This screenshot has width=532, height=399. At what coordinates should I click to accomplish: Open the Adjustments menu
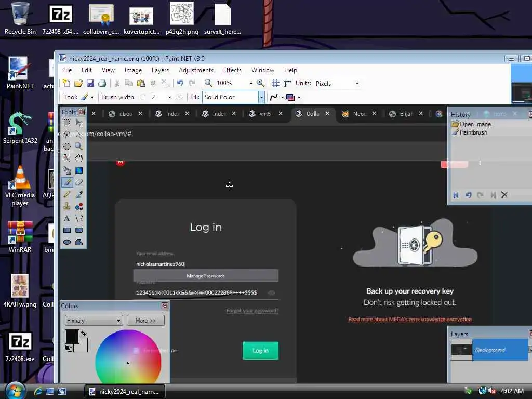(196, 70)
